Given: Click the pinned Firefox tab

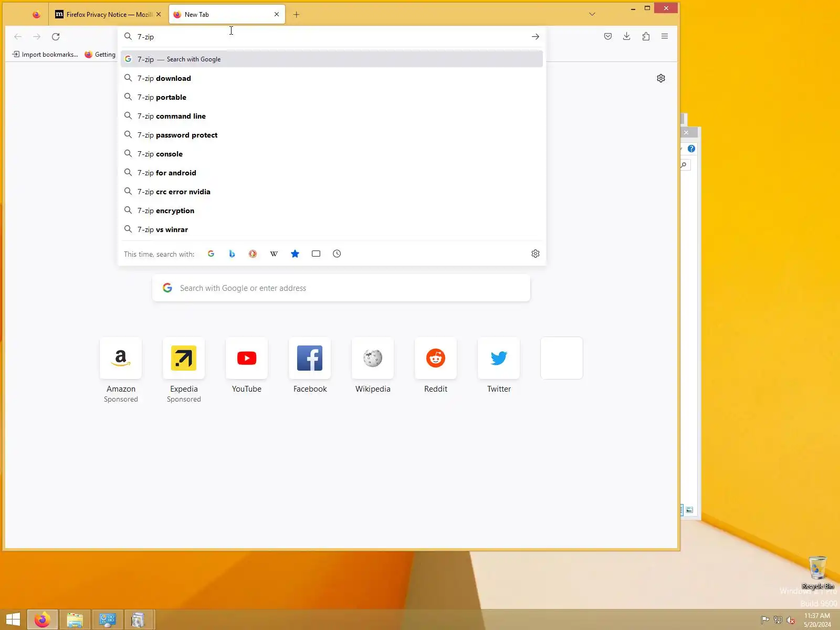Looking at the screenshot, I should click(x=36, y=15).
